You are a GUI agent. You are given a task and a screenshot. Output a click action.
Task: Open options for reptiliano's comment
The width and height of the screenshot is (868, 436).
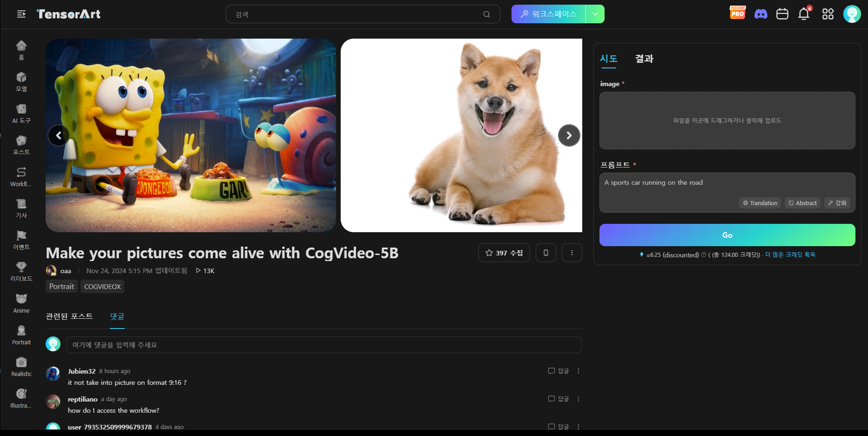(579, 399)
